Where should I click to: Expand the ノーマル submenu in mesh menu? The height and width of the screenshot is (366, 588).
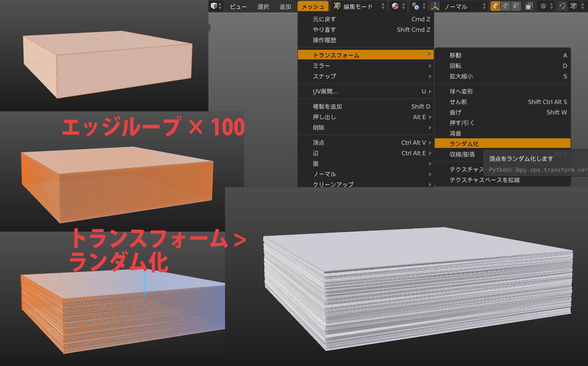pos(365,174)
